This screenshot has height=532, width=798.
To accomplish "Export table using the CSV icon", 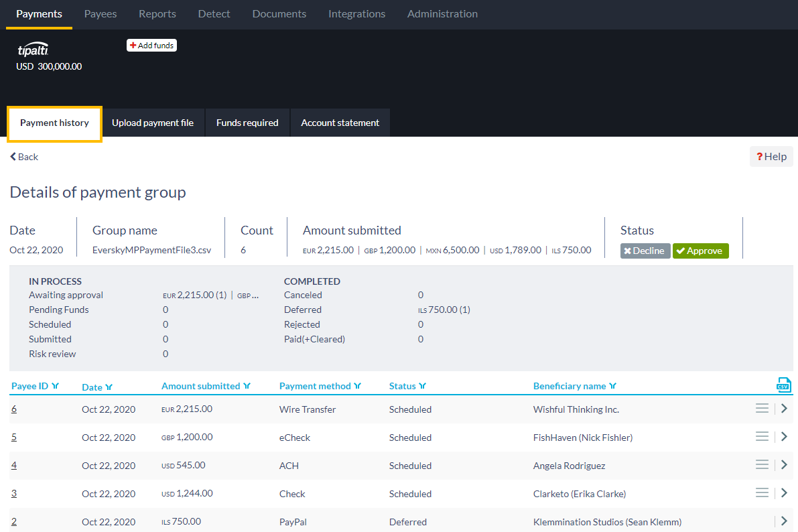I will (x=783, y=385).
